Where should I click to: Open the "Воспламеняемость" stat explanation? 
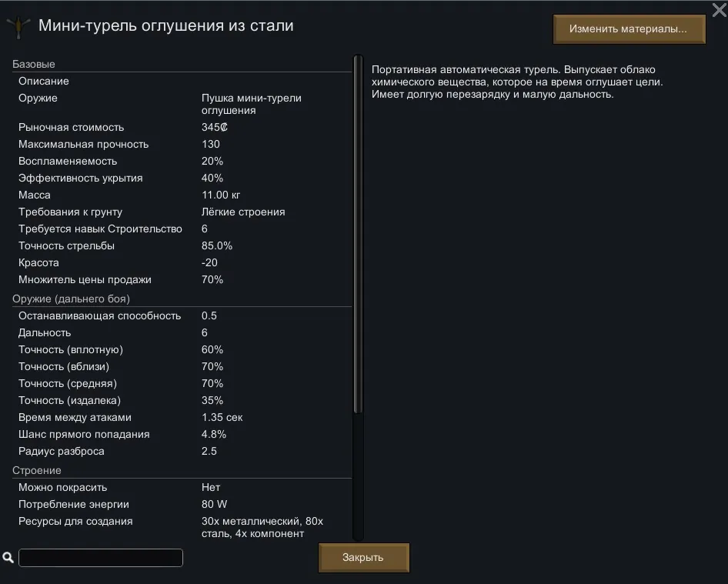(x=182, y=161)
